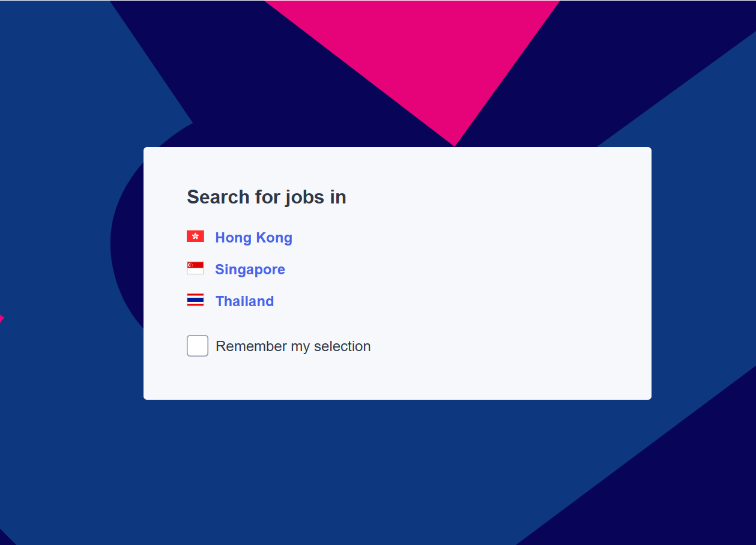
Task: Click the Singapore flag icon
Action: 195,268
